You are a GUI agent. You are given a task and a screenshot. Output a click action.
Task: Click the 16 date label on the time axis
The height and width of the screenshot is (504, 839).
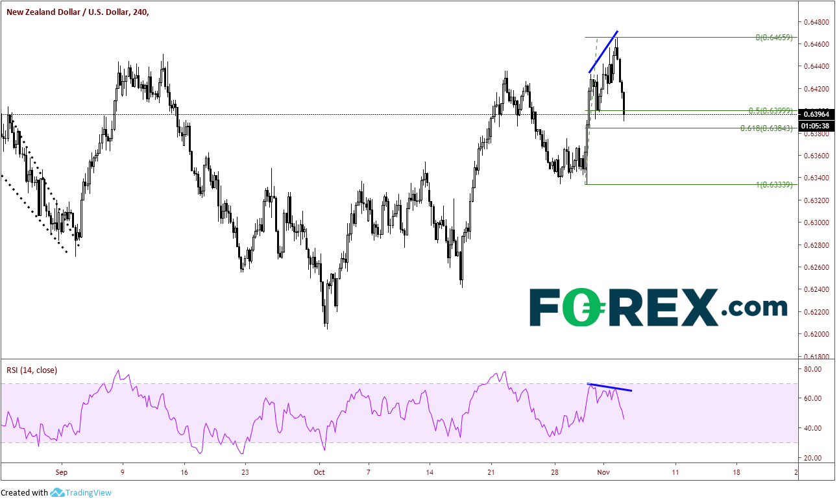pos(184,472)
